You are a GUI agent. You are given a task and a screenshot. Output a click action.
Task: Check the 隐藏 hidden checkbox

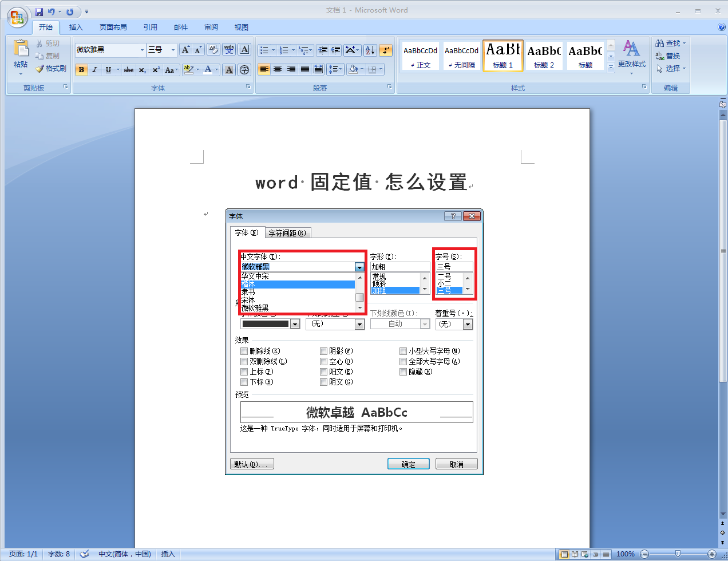[403, 372]
